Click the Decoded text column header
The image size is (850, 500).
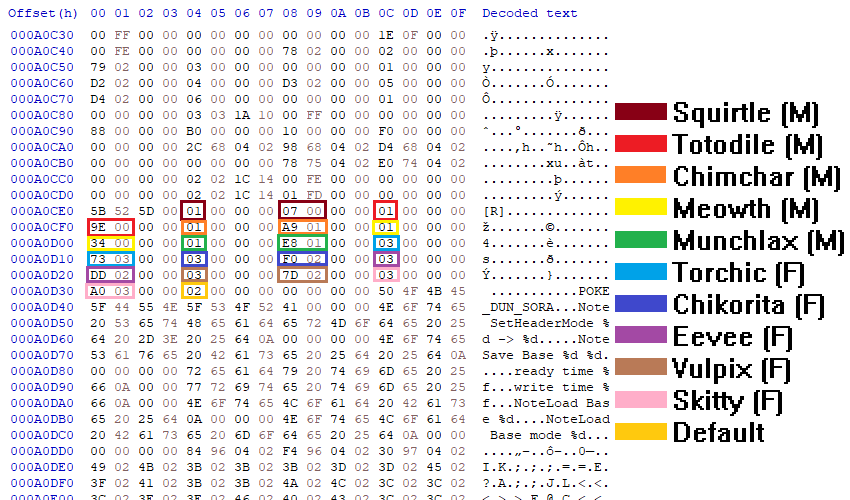coord(530,13)
